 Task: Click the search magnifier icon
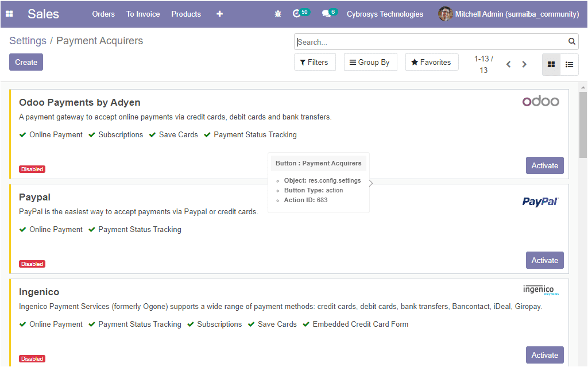coord(571,41)
